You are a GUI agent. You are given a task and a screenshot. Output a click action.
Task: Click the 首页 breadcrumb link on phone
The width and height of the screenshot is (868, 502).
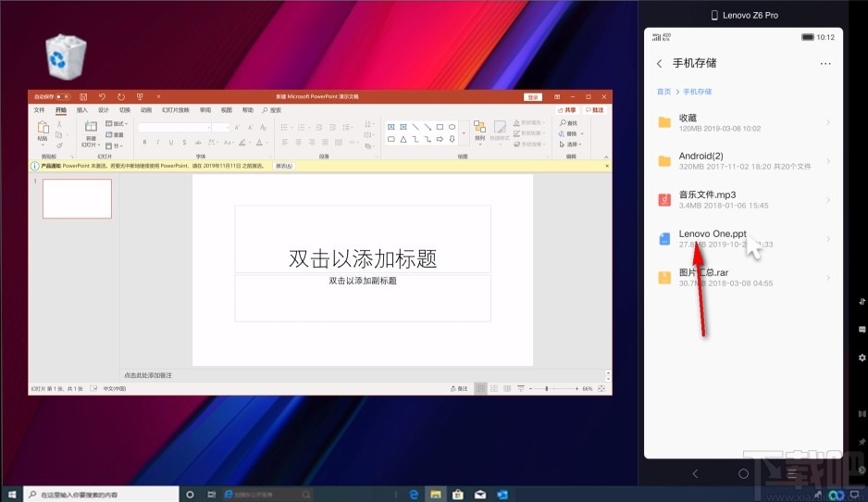point(663,92)
